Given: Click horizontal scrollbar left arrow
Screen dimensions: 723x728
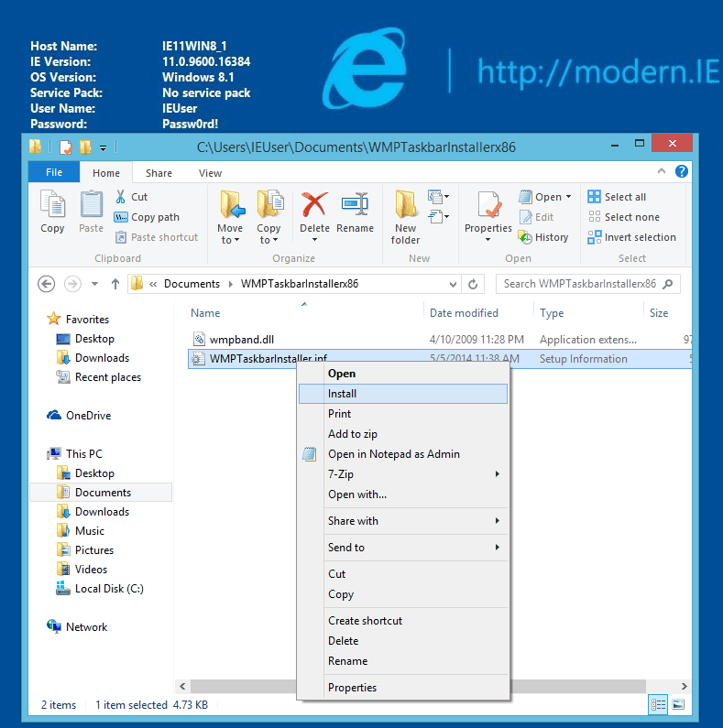Looking at the screenshot, I should tap(182, 686).
